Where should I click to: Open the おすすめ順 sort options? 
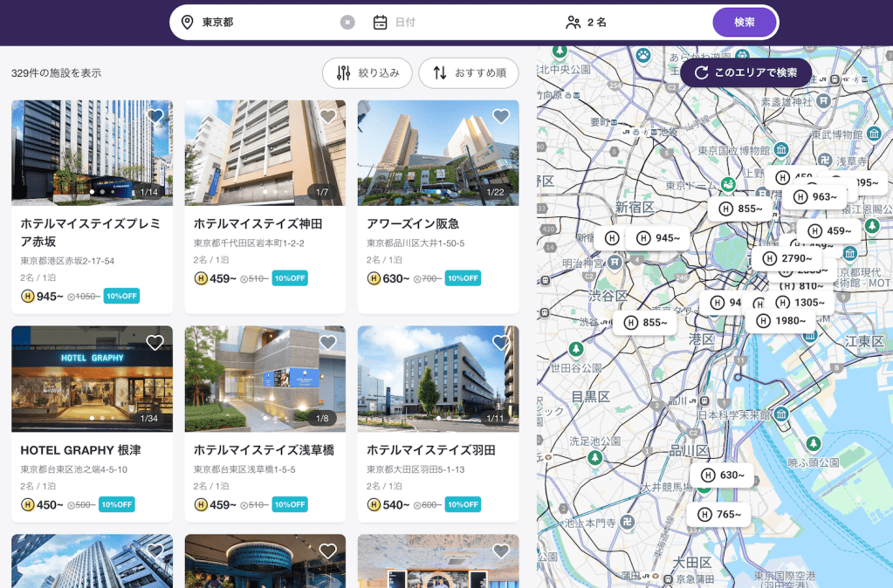[x=469, y=73]
